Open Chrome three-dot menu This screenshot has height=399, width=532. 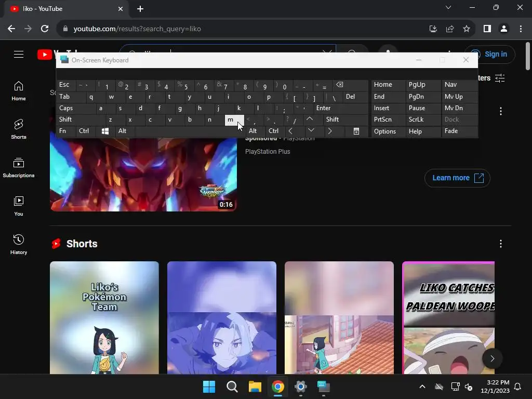(521, 29)
